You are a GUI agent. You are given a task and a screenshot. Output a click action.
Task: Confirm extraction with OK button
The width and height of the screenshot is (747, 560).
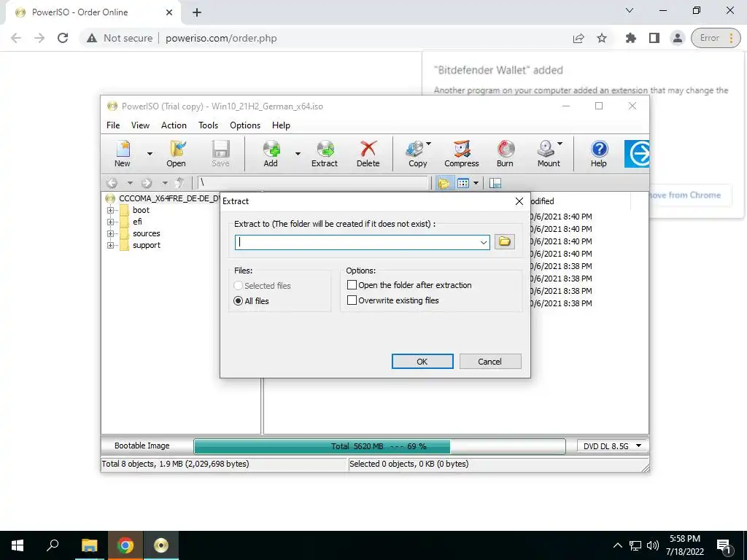[x=422, y=362]
